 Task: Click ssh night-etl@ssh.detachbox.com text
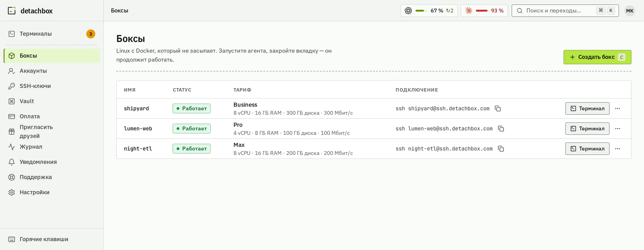[444, 149]
